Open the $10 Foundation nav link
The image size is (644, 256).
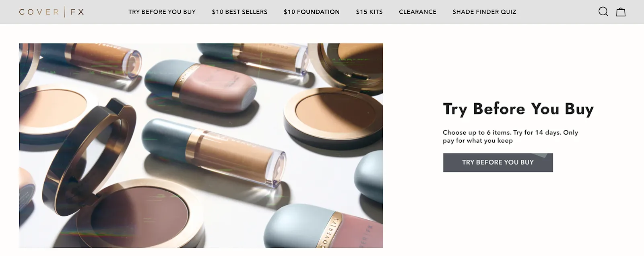point(312,12)
